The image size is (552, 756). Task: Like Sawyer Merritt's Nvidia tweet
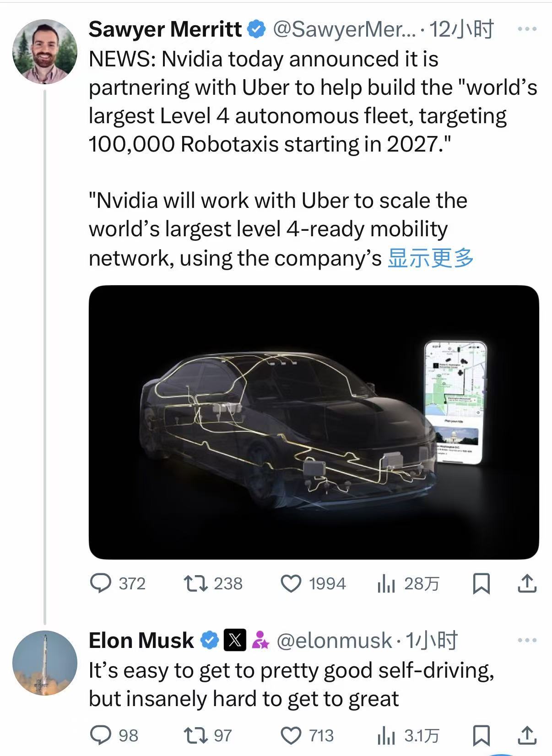click(291, 584)
